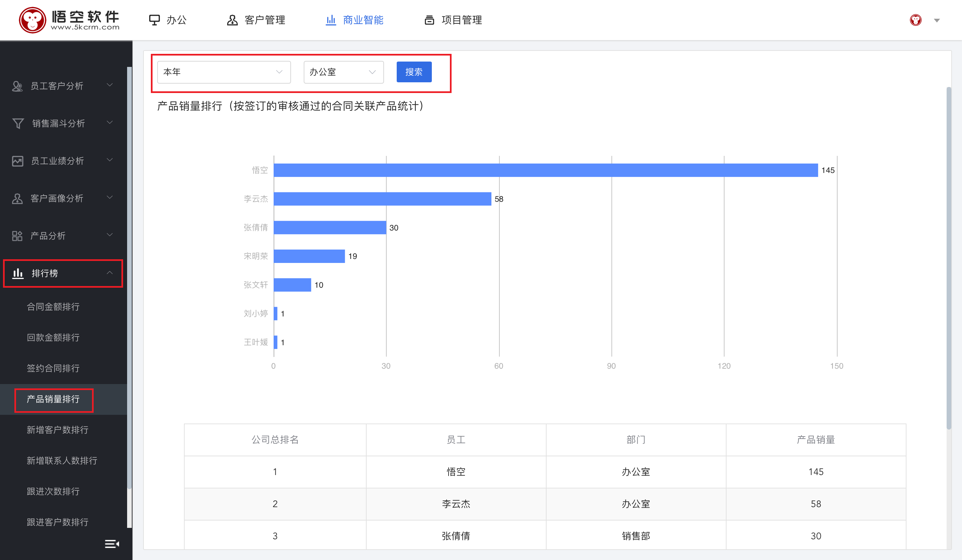Image resolution: width=962 pixels, height=560 pixels.
Task: Click the 王叶媛 bar in chart
Action: [276, 342]
